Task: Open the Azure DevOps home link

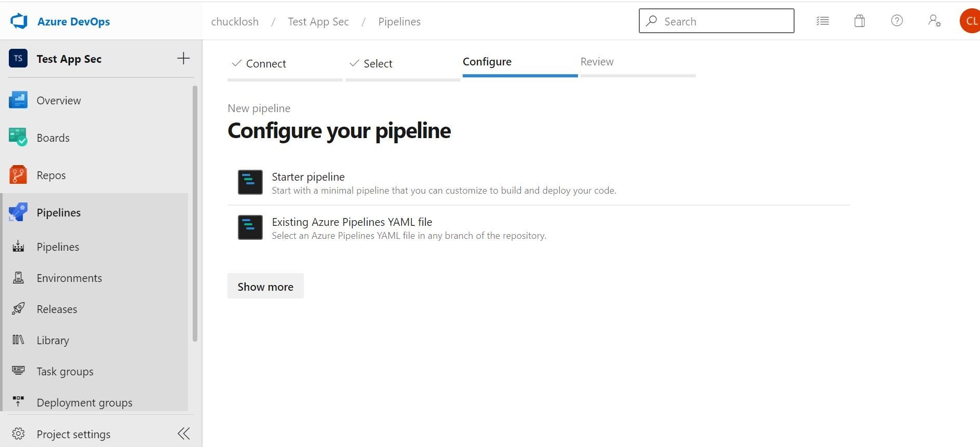Action: [73, 22]
